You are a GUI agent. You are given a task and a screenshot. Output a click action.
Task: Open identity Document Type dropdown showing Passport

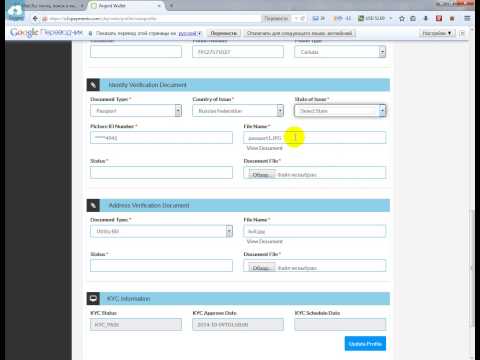[136, 111]
